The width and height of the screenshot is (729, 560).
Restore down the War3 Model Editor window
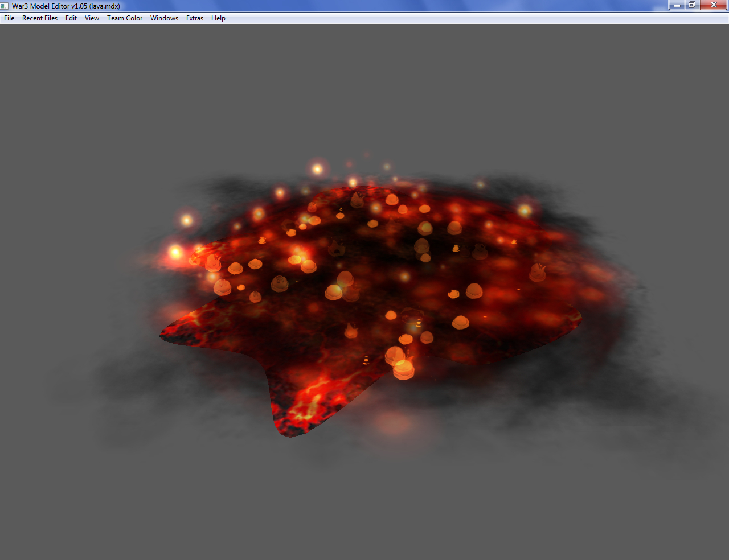point(691,5)
